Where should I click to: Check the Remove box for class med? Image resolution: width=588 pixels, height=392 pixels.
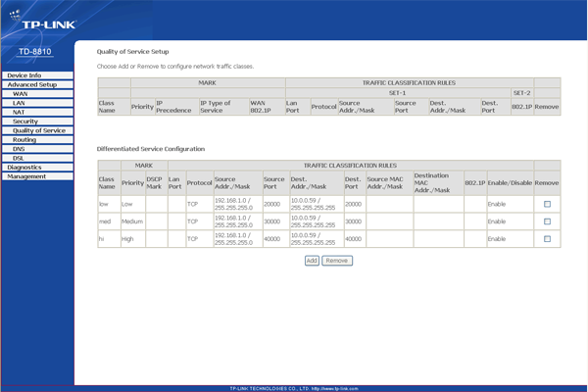click(547, 221)
